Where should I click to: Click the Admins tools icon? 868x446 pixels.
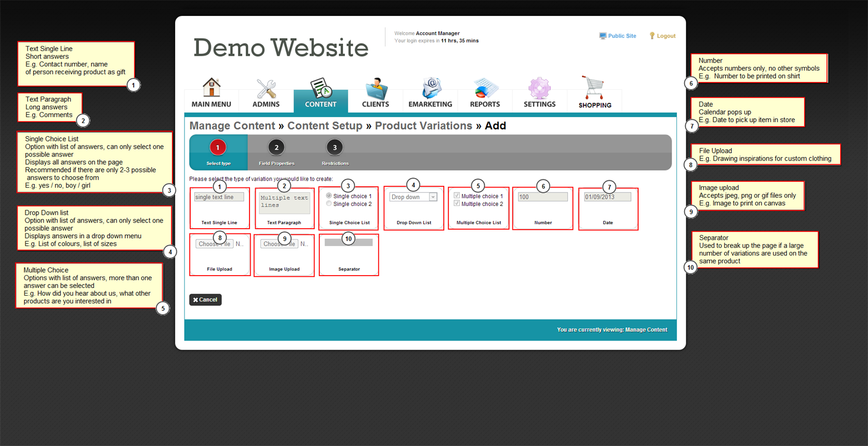(266, 89)
